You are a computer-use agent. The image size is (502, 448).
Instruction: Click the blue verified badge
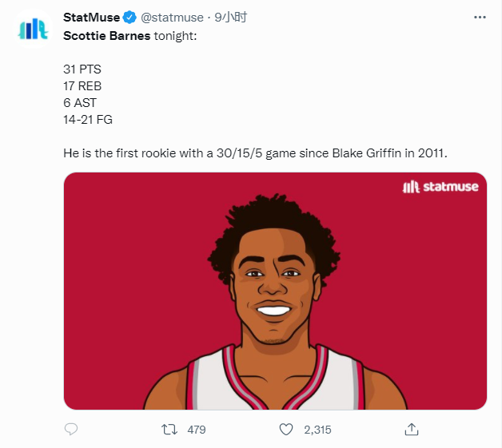tap(128, 18)
